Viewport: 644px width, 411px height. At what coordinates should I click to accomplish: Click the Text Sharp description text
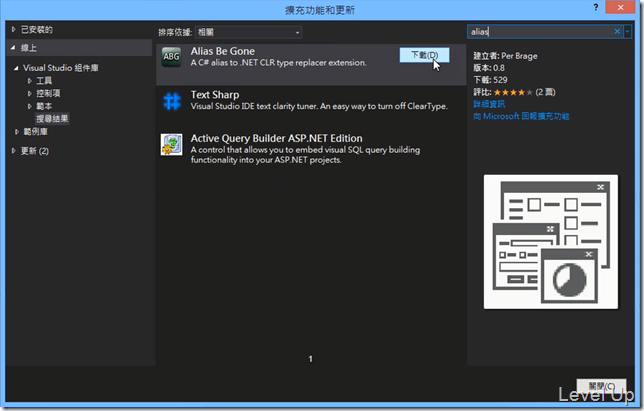point(319,106)
